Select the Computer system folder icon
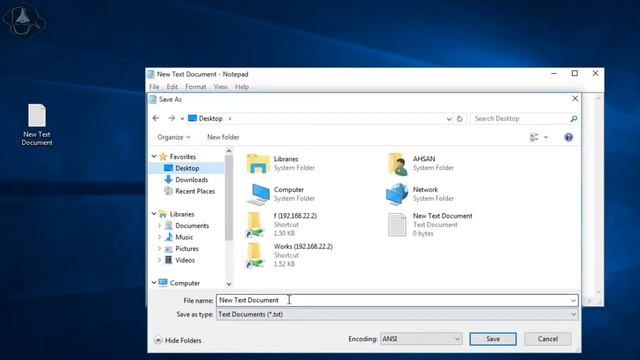Screen dimensions: 640x360 (258, 194)
